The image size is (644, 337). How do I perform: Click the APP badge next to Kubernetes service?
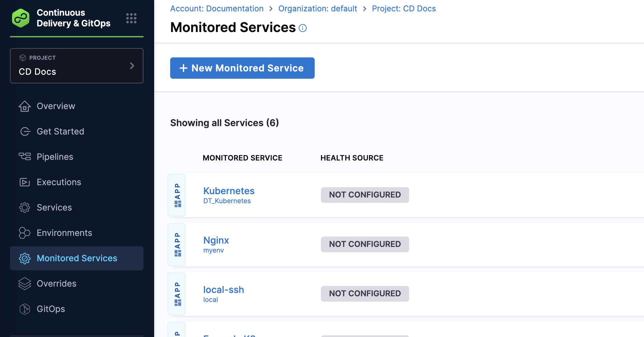click(177, 196)
